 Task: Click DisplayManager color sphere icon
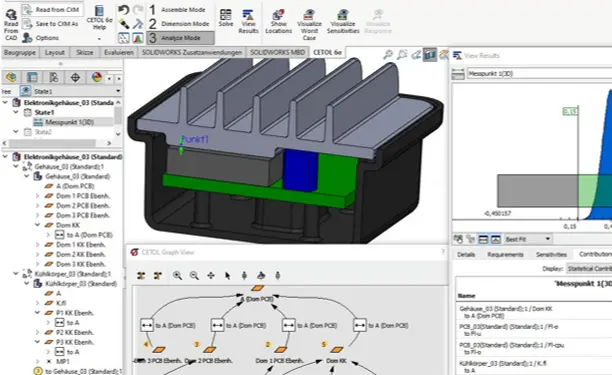[x=96, y=77]
